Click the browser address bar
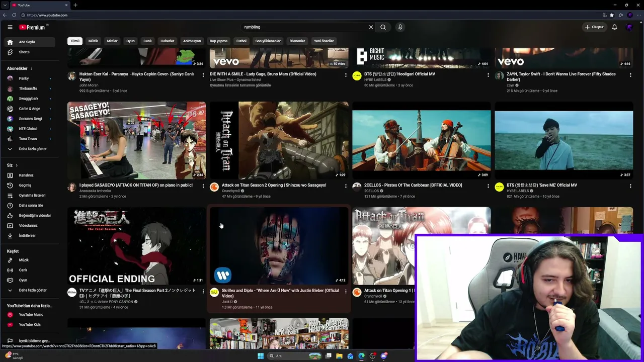 coord(312,15)
